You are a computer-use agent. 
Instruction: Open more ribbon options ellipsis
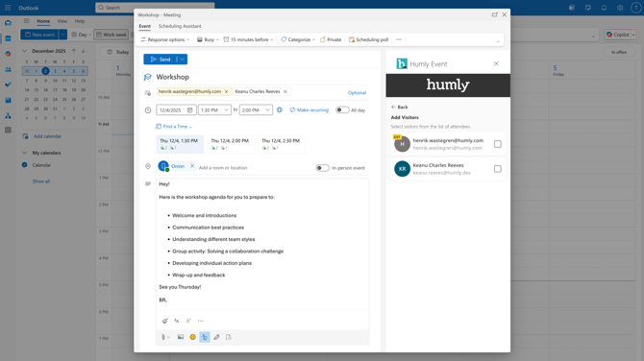click(x=398, y=39)
